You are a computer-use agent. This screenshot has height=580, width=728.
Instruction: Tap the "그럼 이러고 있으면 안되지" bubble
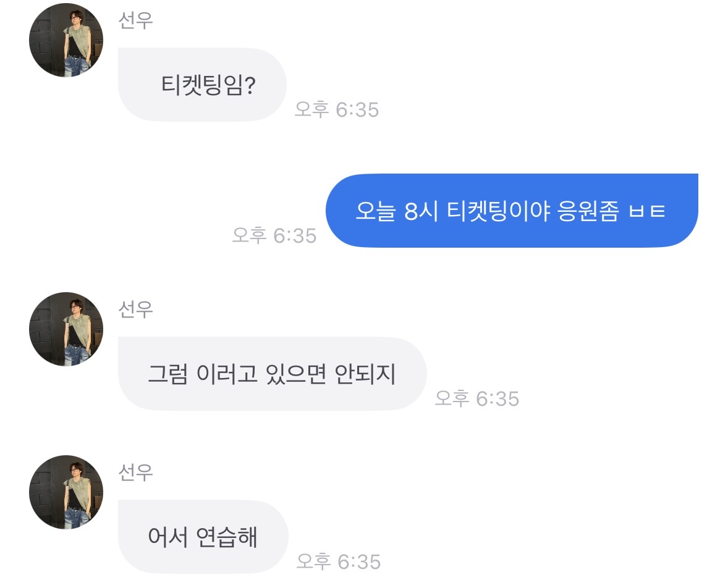[x=272, y=374]
